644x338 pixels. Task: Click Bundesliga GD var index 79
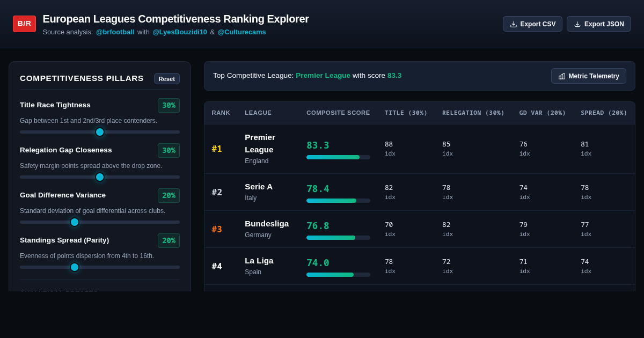pos(523,225)
